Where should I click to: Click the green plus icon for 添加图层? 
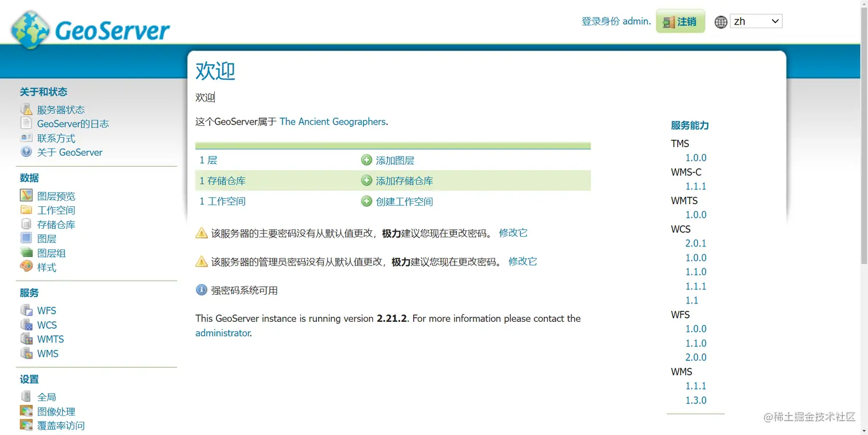(x=366, y=160)
